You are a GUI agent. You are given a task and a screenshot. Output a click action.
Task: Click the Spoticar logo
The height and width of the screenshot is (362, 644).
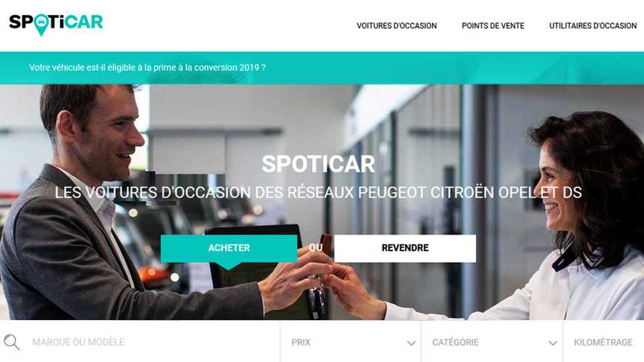(x=56, y=24)
